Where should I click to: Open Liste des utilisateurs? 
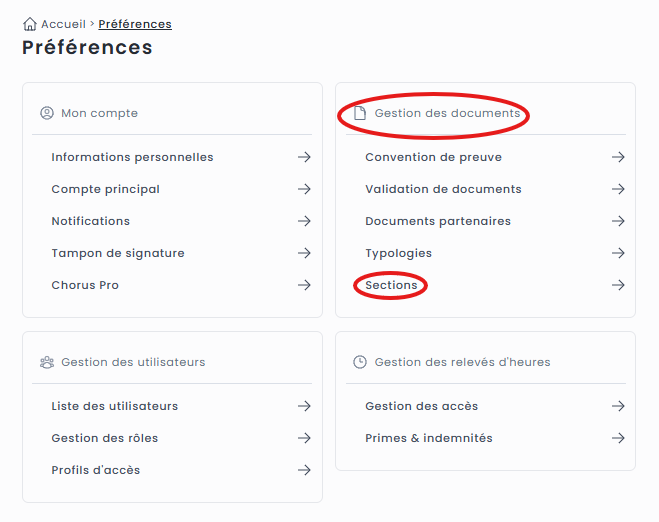[114, 406]
